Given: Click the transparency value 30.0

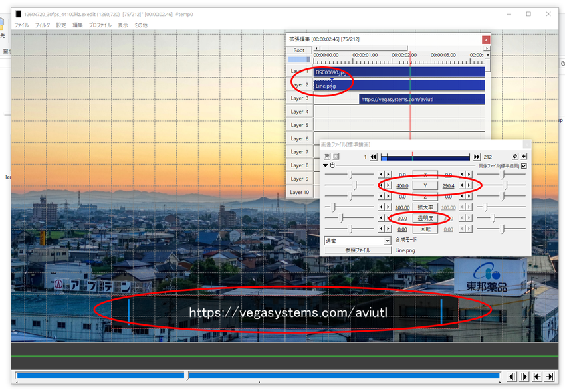Looking at the screenshot, I should click(402, 219).
